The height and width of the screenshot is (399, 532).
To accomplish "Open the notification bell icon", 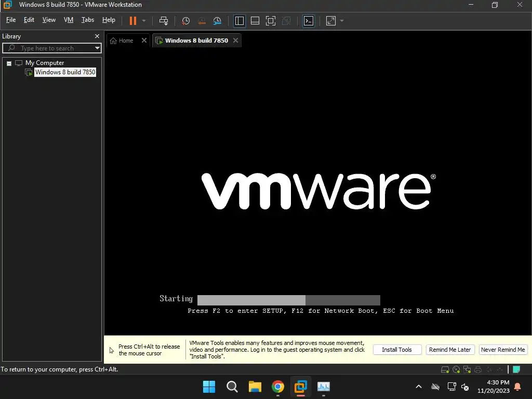I will (x=518, y=387).
